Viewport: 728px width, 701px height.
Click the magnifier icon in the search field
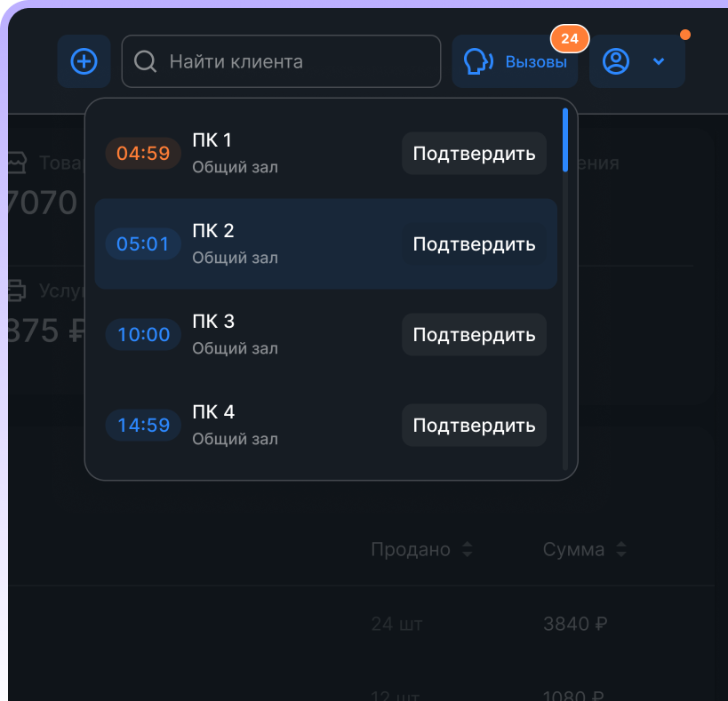[145, 61]
